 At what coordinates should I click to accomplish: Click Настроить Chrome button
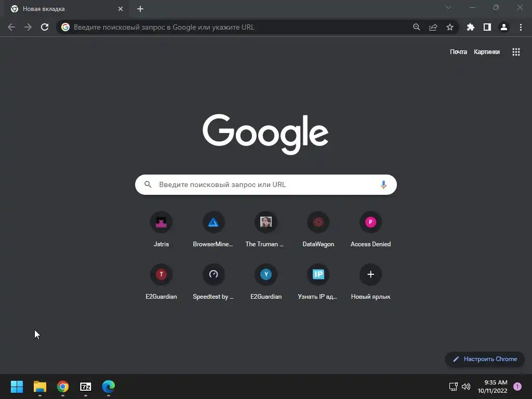coord(485,359)
